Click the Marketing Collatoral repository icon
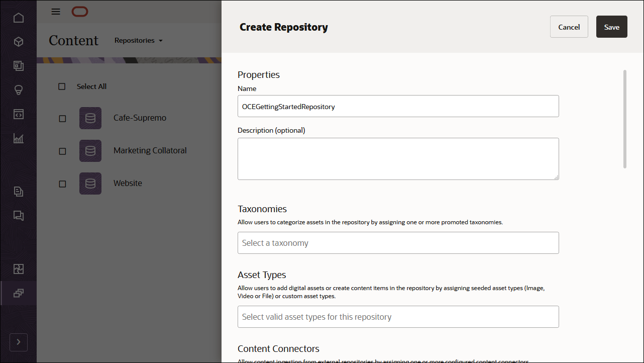The width and height of the screenshot is (644, 363). pyautogui.click(x=90, y=151)
